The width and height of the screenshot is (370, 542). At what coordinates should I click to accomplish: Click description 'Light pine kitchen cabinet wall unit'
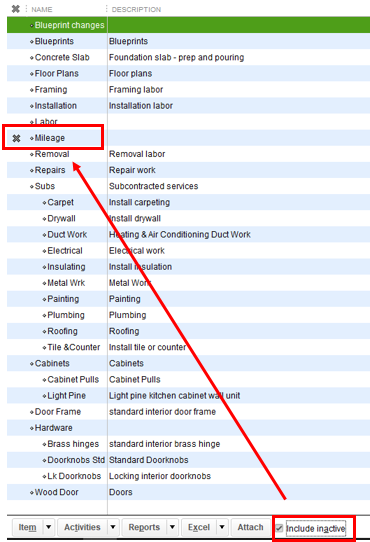174,396
